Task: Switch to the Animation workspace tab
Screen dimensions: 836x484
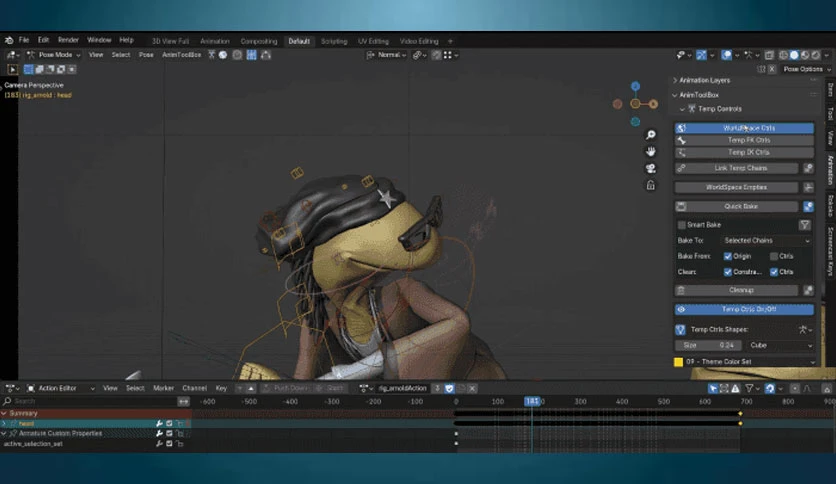Action: 215,41
